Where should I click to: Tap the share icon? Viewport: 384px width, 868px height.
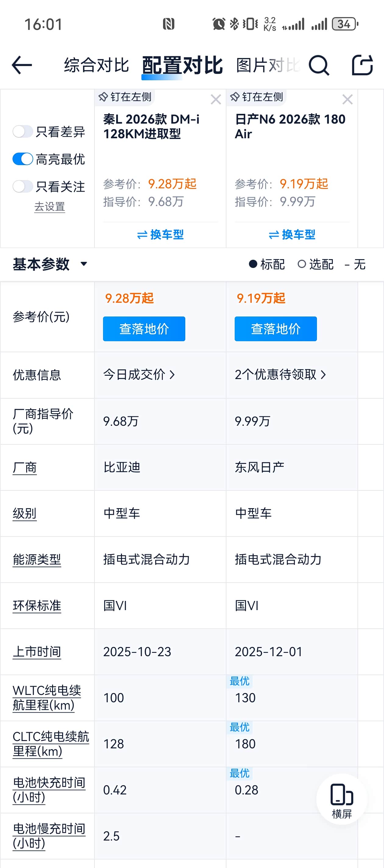(x=362, y=65)
